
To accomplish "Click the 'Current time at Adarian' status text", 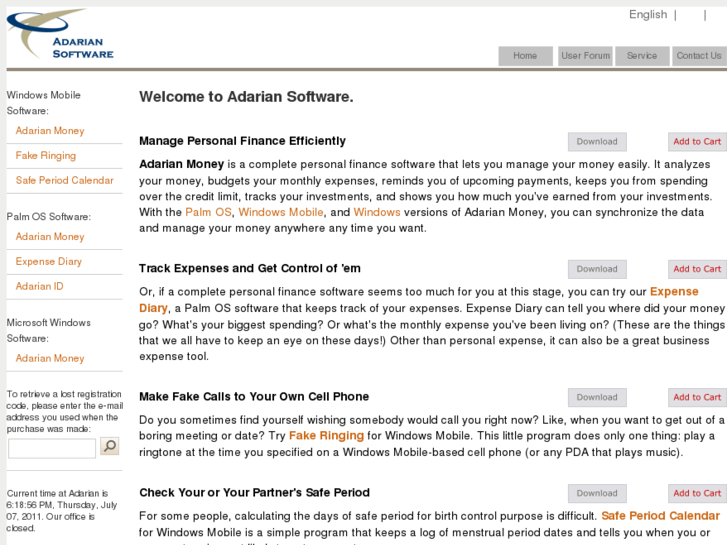I will coord(62,511).
